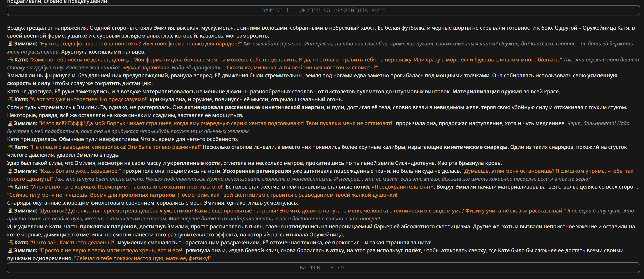Click the bold phrase "кинетические снаряды"

point(476,147)
